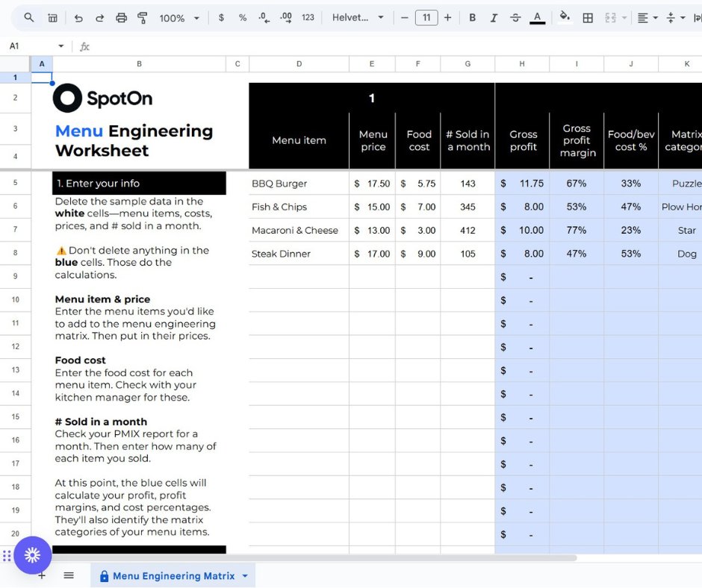Open the text color picker
702x588 pixels.
pyautogui.click(x=537, y=18)
